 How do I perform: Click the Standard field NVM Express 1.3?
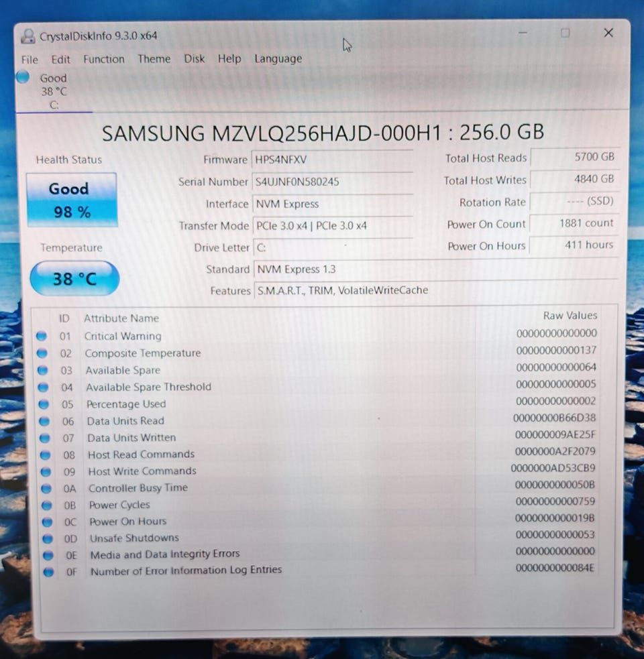(x=436, y=269)
